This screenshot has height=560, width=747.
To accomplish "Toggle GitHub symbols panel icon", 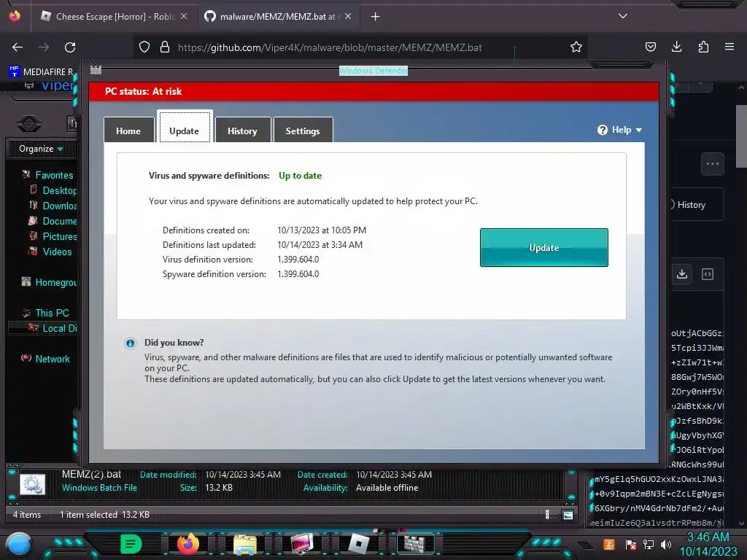I will 708,274.
